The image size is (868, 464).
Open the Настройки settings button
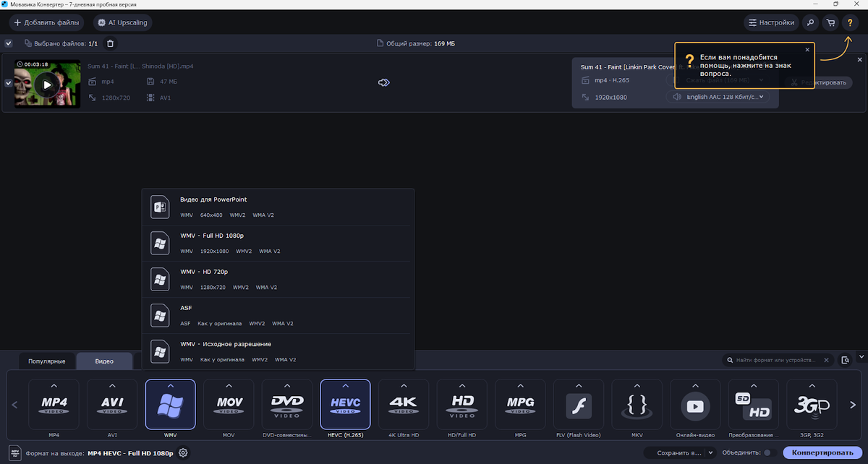pos(772,22)
